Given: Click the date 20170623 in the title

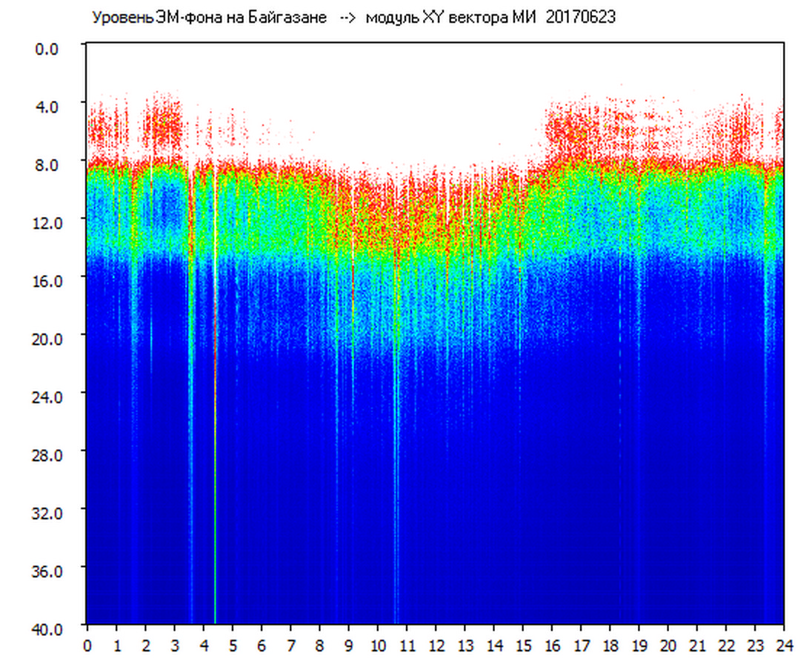Looking at the screenshot, I should [x=580, y=18].
